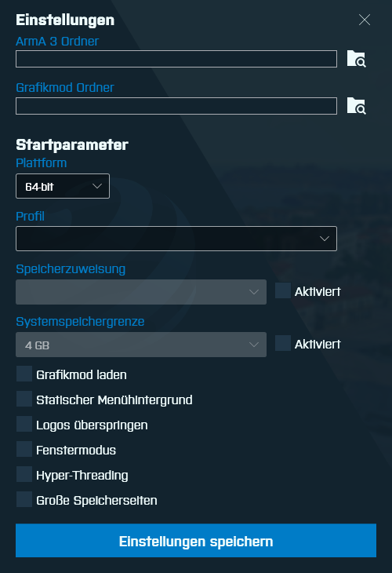Click the chevron arrow in the Plattform box
Viewport: 392px width, 573px height.
97,186
